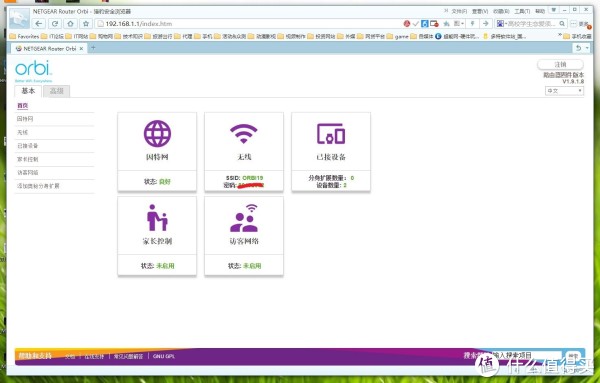Click the firmware version V1.9.1.8 text

[573, 81]
